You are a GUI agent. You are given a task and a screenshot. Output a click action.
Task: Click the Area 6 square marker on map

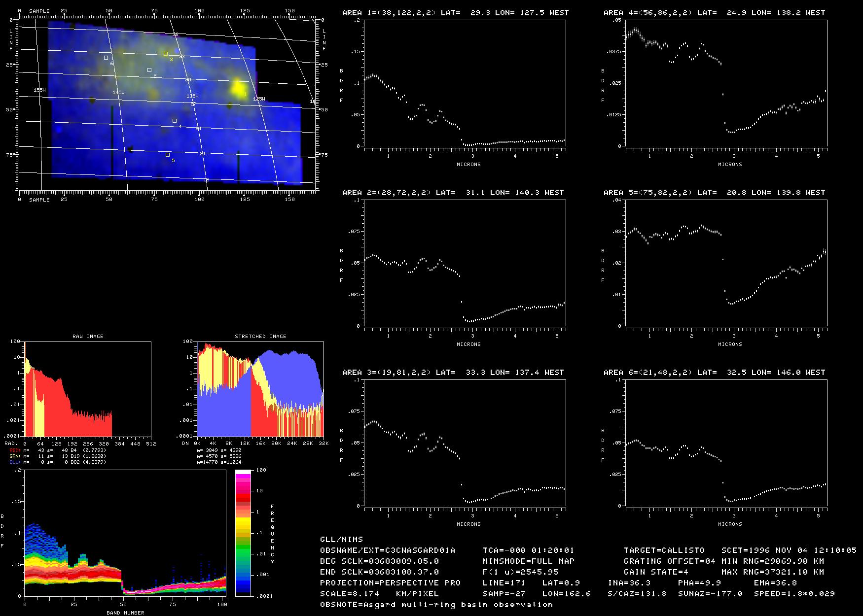pos(106,58)
